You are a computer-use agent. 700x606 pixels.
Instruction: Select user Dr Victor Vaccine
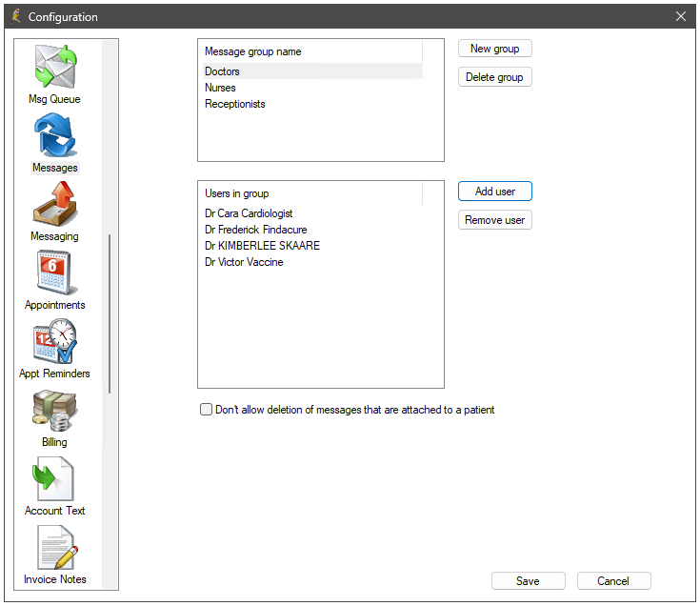[312, 262]
